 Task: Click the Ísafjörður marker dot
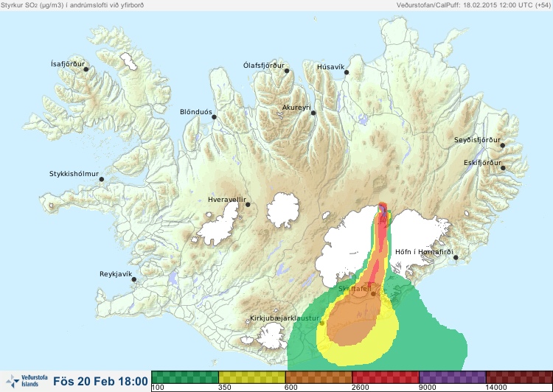[x=86, y=69]
